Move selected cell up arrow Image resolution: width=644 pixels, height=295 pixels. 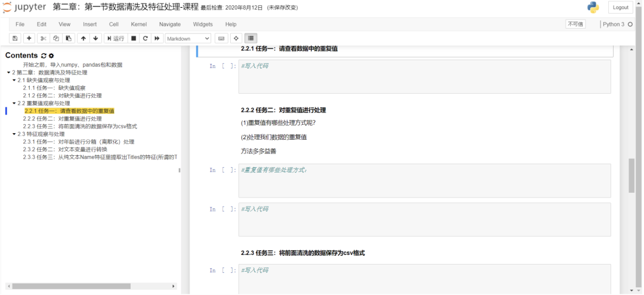[x=83, y=38]
